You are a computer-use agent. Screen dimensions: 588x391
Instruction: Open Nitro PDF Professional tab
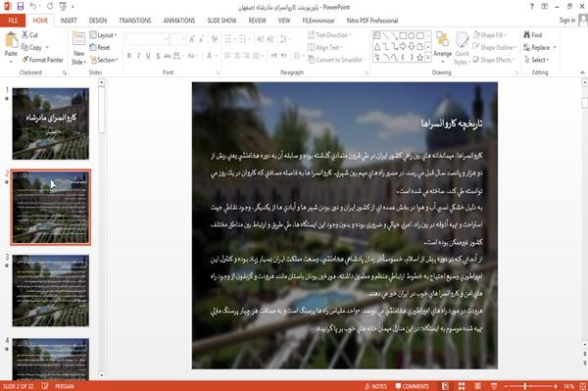tap(372, 21)
